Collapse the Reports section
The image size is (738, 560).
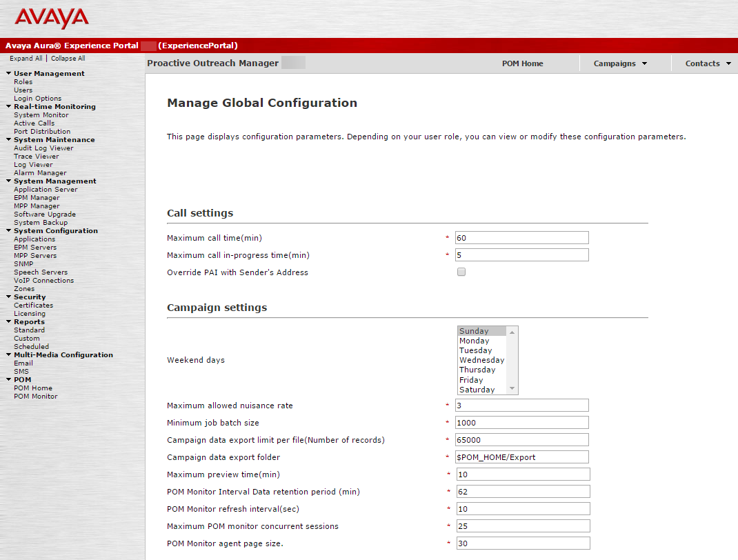coord(8,321)
